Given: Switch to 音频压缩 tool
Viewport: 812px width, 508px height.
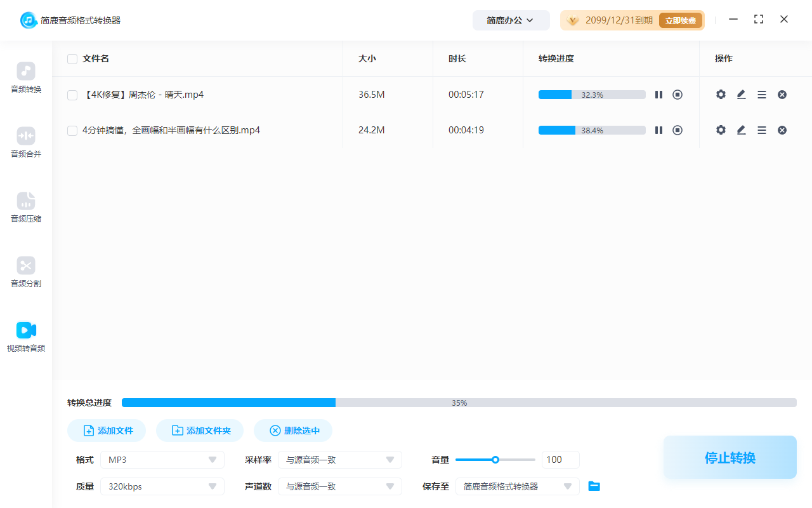Looking at the screenshot, I should (25, 207).
